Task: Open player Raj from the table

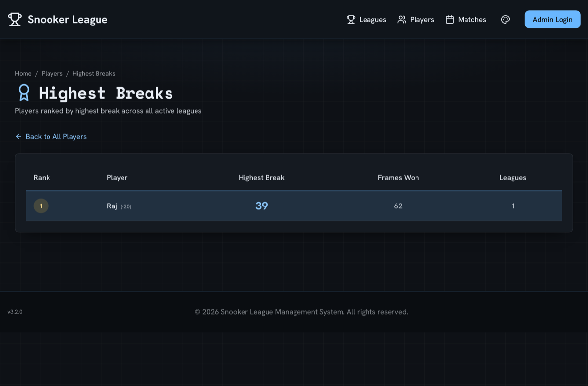Action: coord(112,206)
